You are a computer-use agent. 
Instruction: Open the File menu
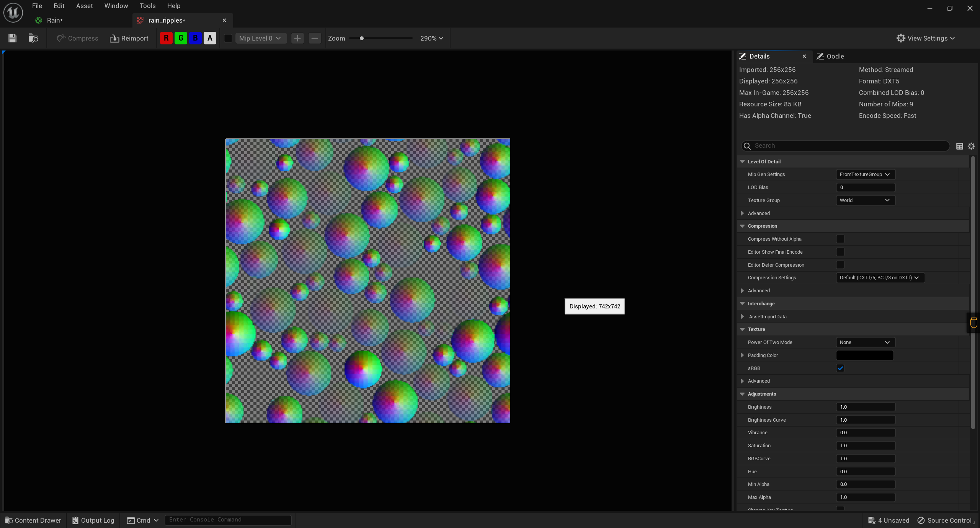click(x=37, y=6)
